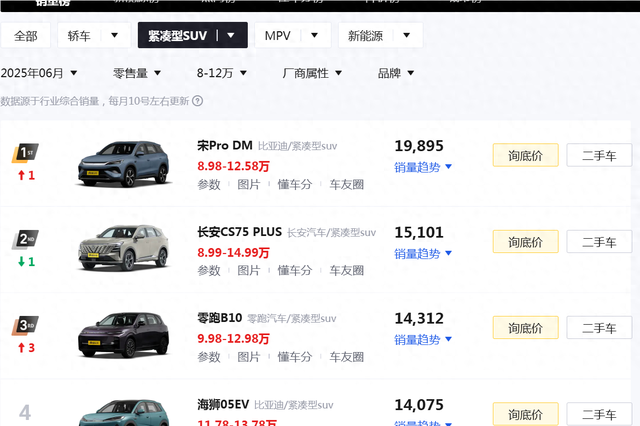Expand the MPV dropdown arrow
The height and width of the screenshot is (426, 640).
(314, 36)
